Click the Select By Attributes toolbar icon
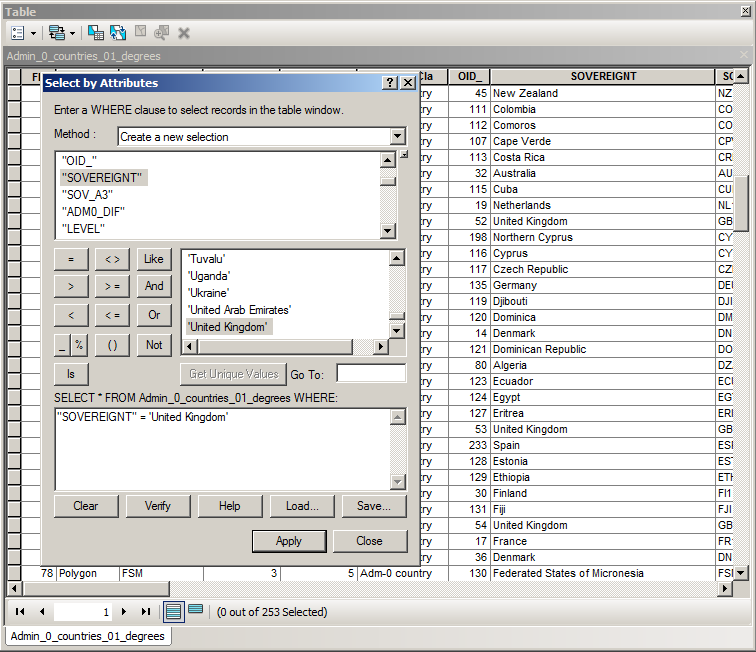 point(95,33)
